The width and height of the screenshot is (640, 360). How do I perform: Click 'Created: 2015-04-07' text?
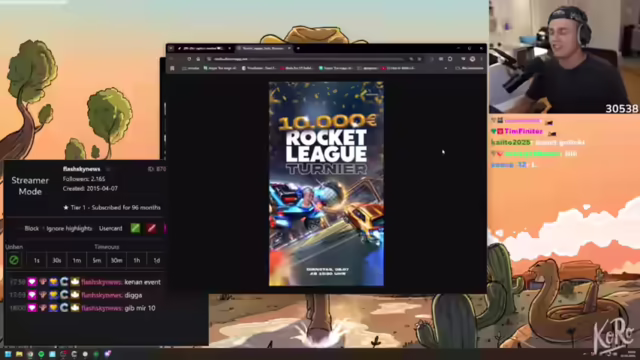pyautogui.click(x=90, y=189)
